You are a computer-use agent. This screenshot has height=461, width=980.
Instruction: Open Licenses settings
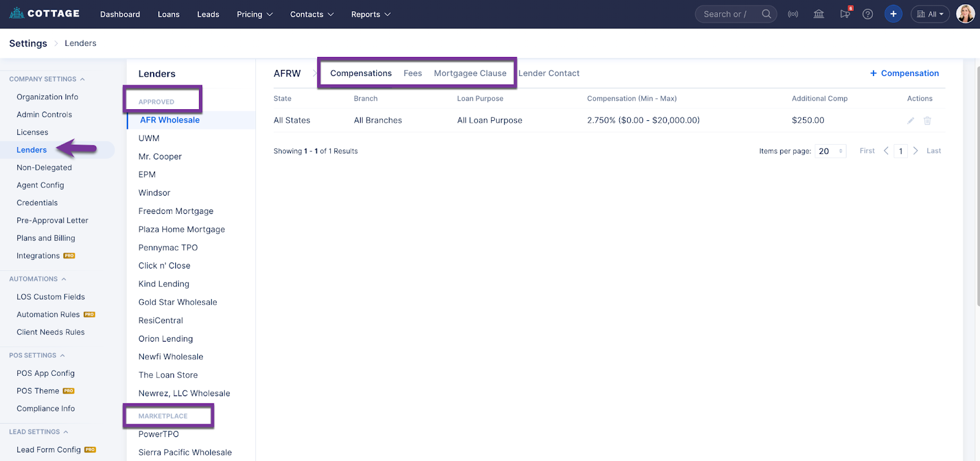32,132
